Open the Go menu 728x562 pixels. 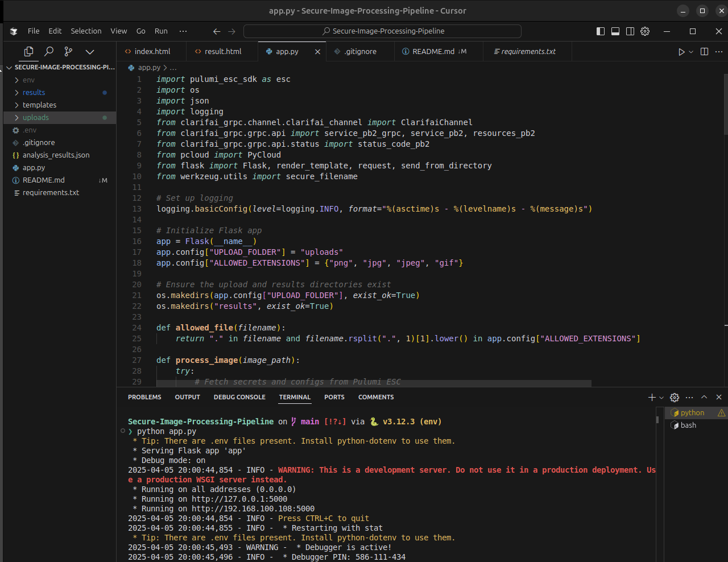[x=140, y=31]
